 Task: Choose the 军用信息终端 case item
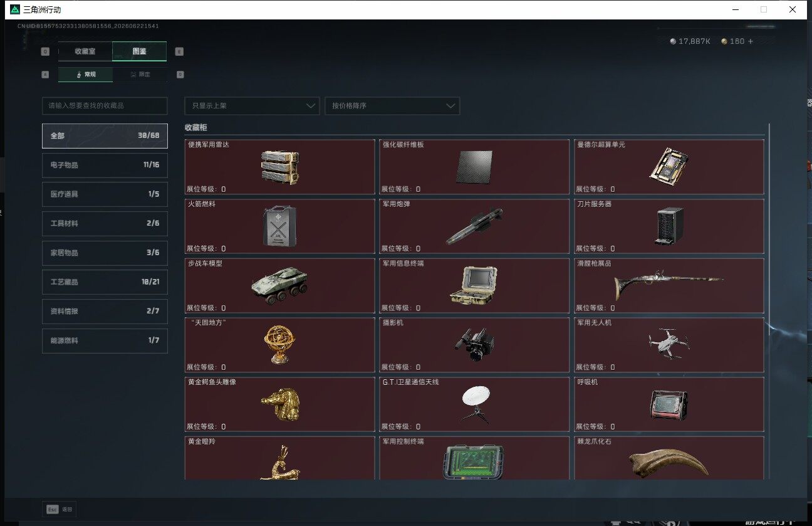pos(474,285)
